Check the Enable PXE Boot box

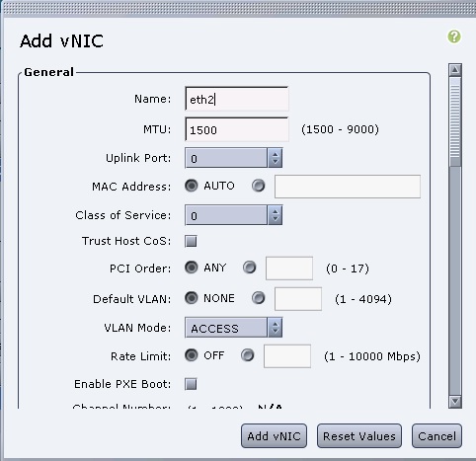click(191, 384)
